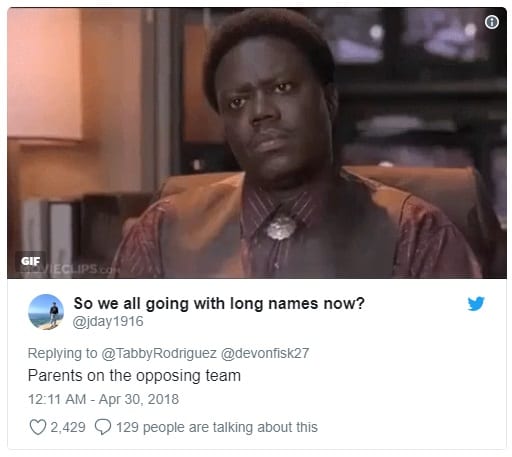The height and width of the screenshot is (457, 512).
Task: Click the MOVIECLIPS.com watermark
Action: tap(68, 269)
